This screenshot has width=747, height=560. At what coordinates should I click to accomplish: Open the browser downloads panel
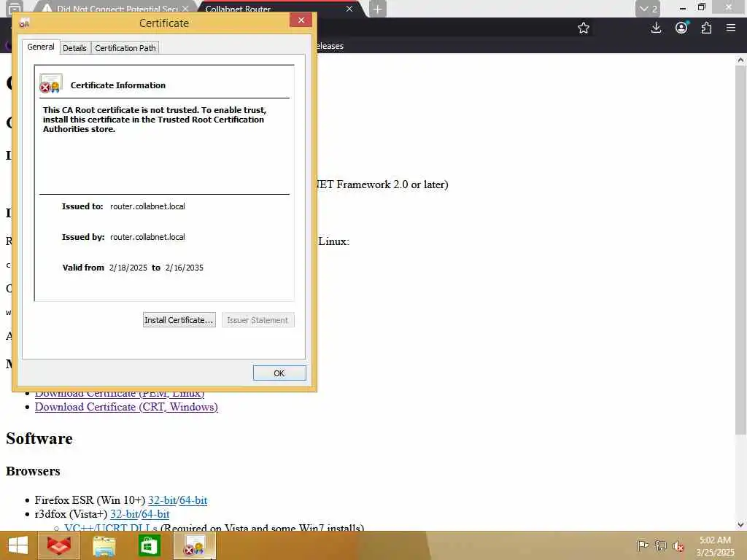click(x=656, y=28)
